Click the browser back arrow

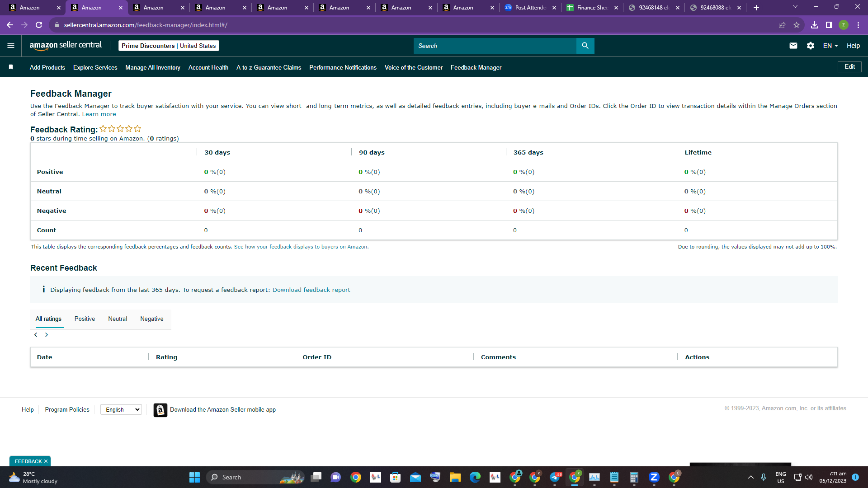10,25
